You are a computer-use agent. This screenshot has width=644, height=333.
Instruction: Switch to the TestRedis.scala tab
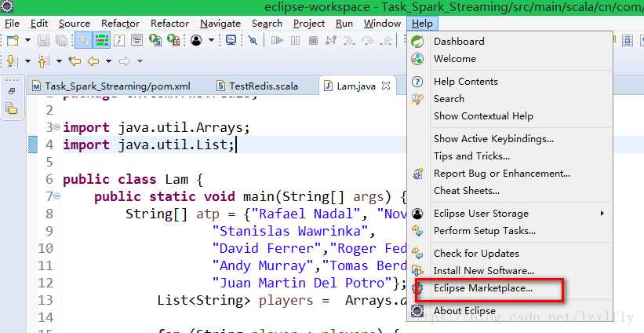258,86
